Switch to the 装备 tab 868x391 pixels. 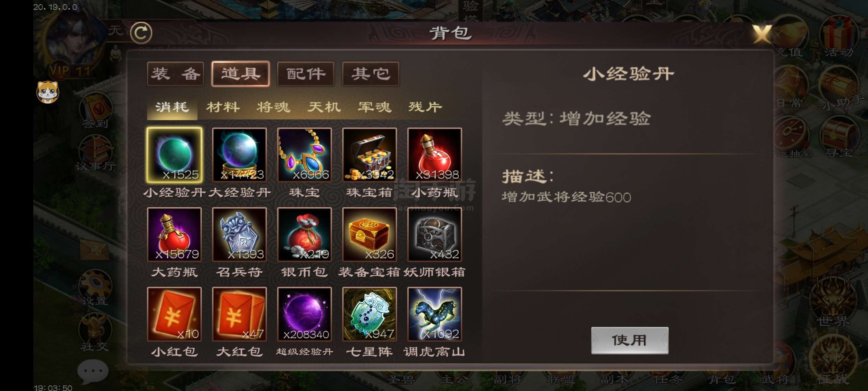tap(175, 73)
